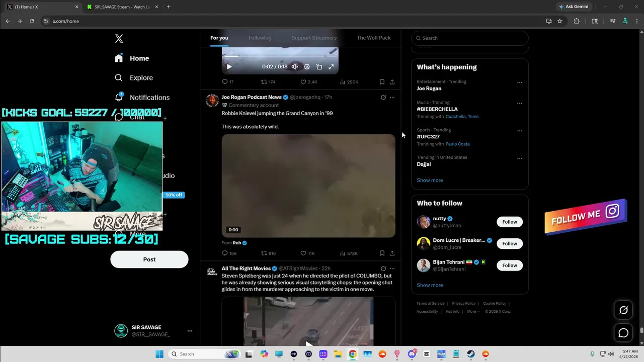The height and width of the screenshot is (362, 644).
Task: Open Discord from the taskbar
Action: click(x=412, y=354)
